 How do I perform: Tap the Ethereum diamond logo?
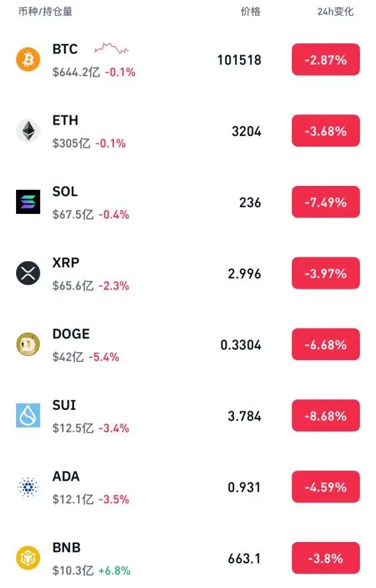(x=28, y=131)
